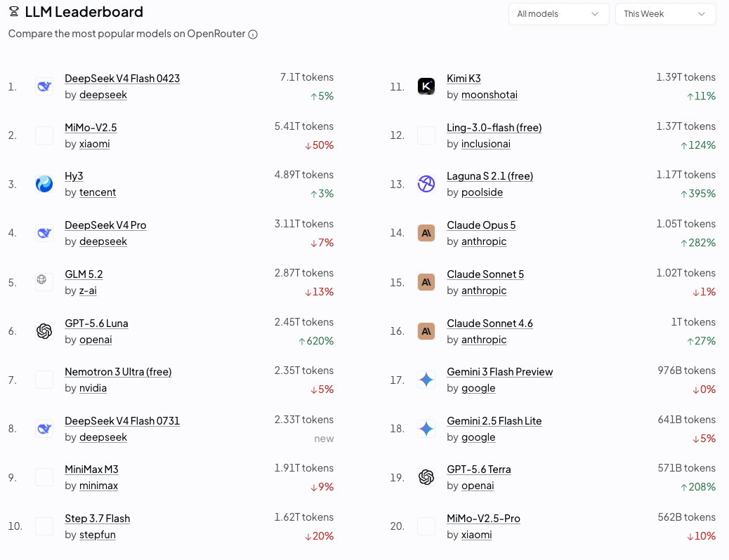Open the GPT-5.6 Terra model link
This screenshot has width=729, height=560.
tap(479, 469)
